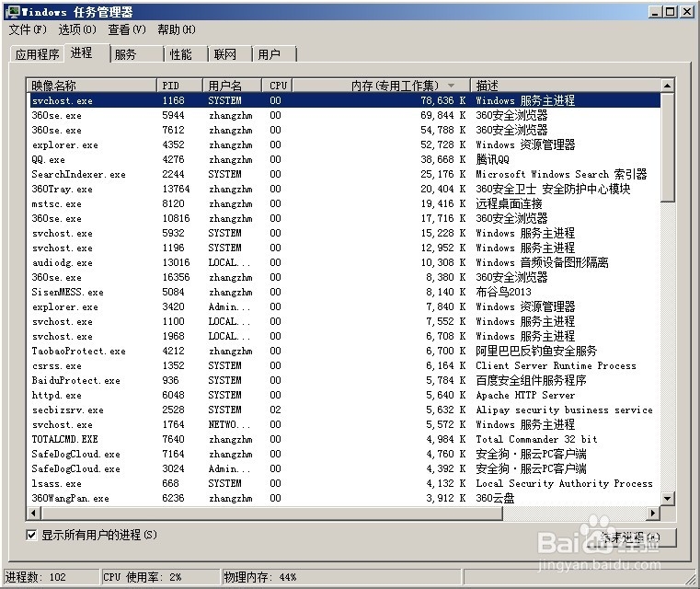Switch to the 应用程序 tab
This screenshot has height=589, width=700.
click(x=37, y=54)
